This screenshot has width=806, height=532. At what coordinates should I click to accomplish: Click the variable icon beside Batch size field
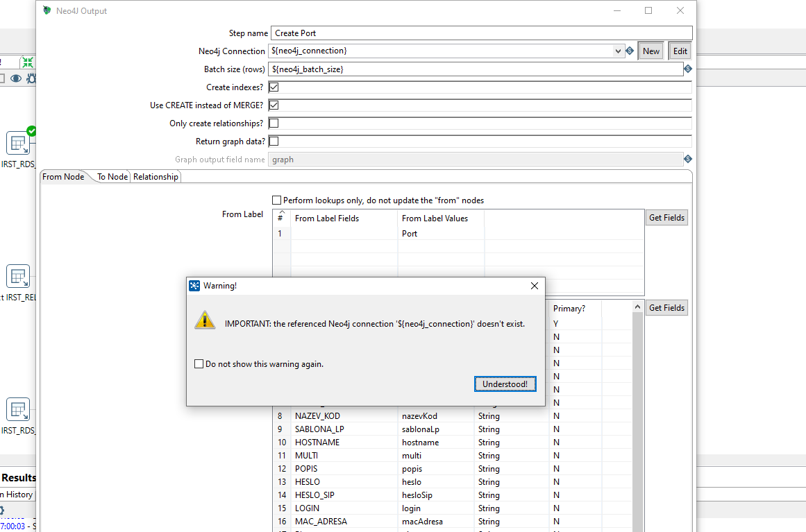[x=687, y=69]
